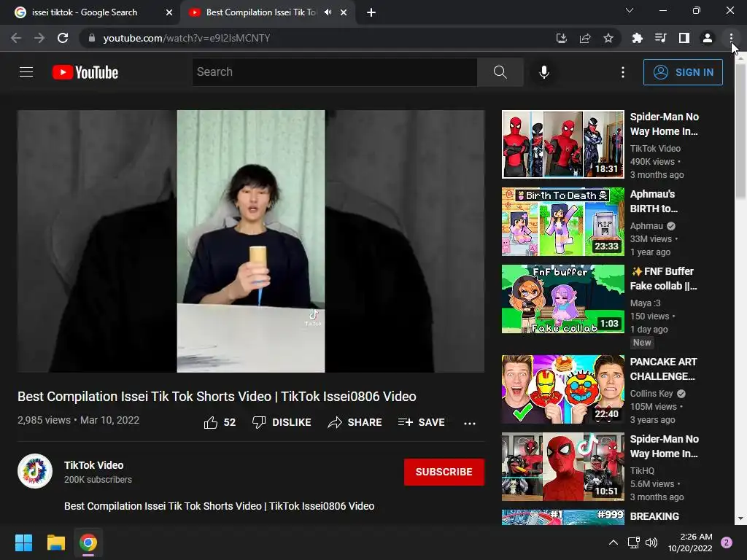Close the YouTube tab

[344, 13]
